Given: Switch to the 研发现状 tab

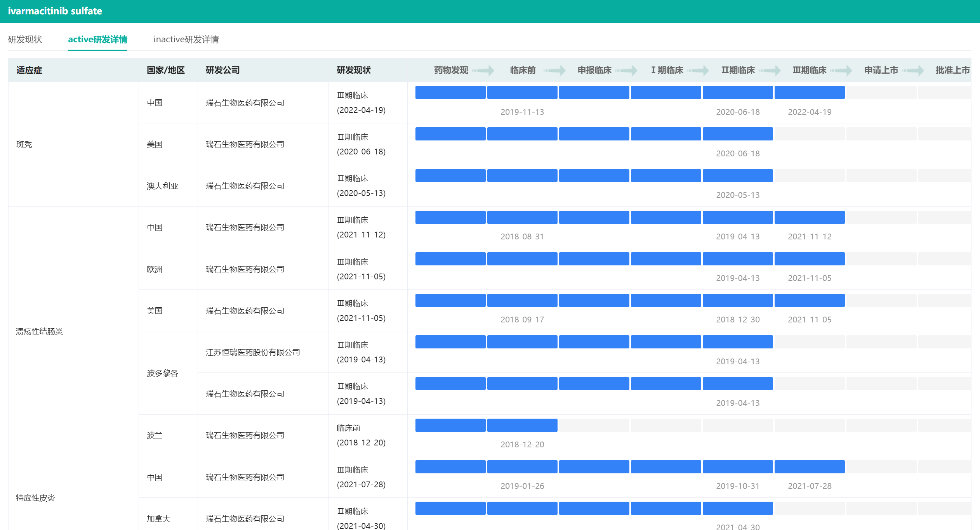Looking at the screenshot, I should (25, 40).
